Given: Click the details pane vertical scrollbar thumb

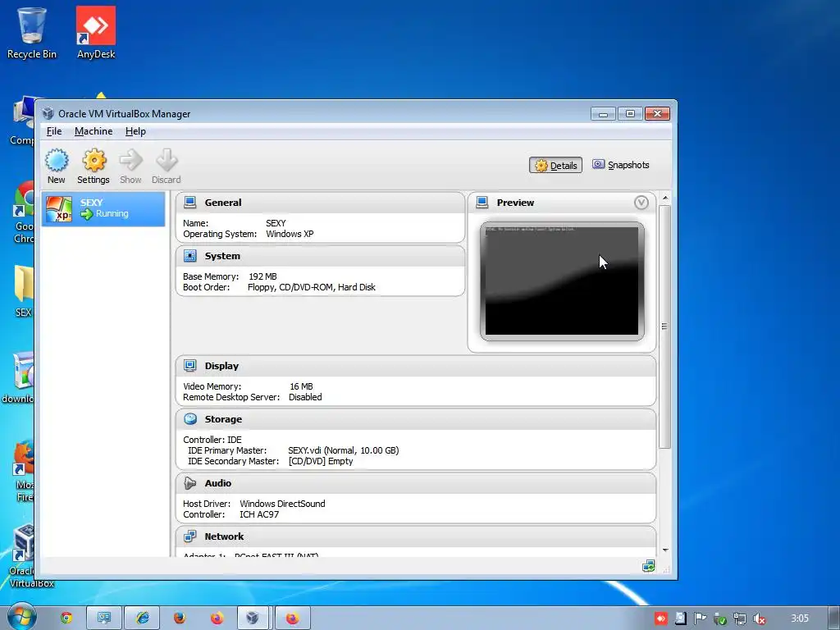Looking at the screenshot, I should [x=664, y=326].
